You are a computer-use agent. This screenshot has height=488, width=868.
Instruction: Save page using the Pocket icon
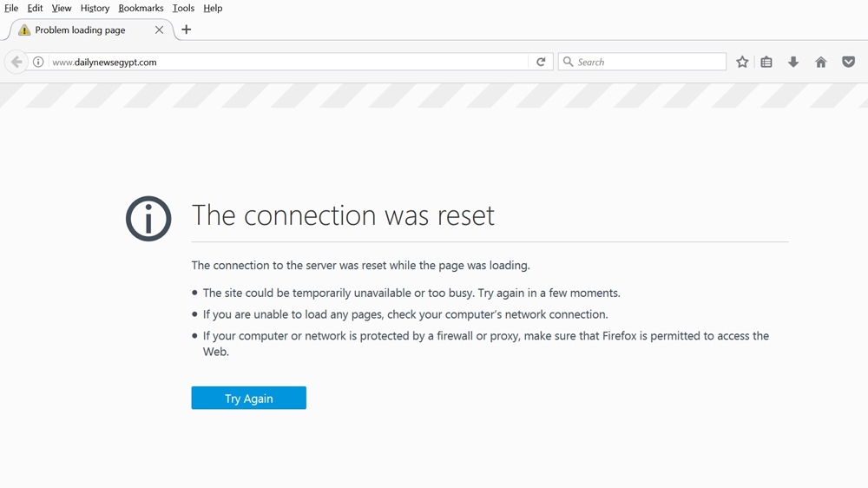pyautogui.click(x=849, y=62)
